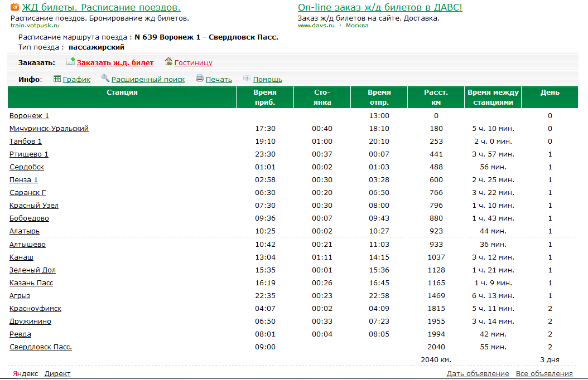The height and width of the screenshot is (380, 588).
Task: Click the Станция column header
Action: pos(122,92)
